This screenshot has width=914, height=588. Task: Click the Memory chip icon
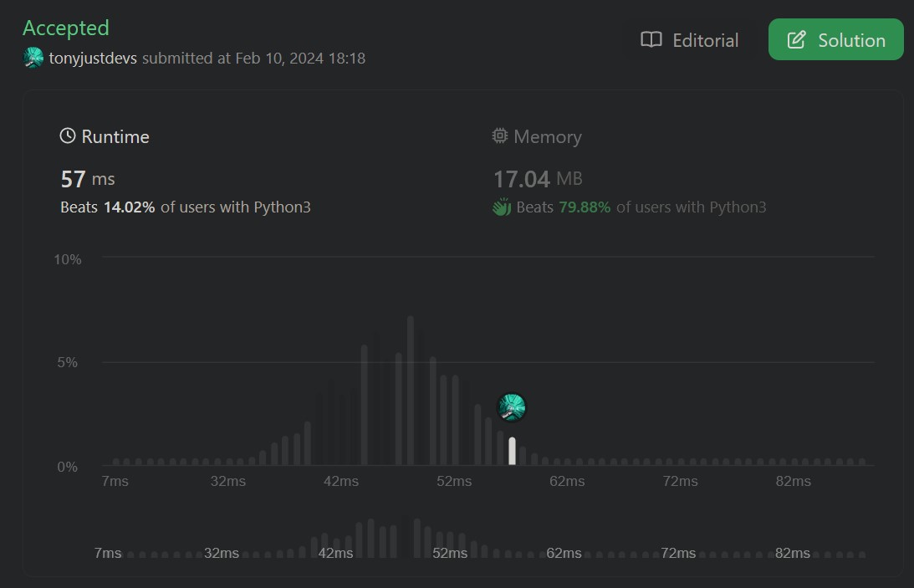pyautogui.click(x=499, y=135)
